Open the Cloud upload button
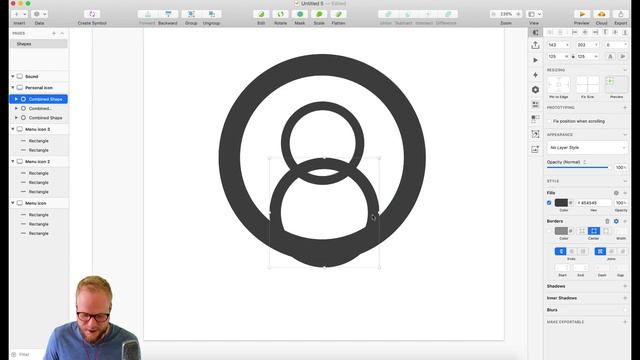Image resolution: width=640 pixels, height=360 pixels. [x=602, y=14]
